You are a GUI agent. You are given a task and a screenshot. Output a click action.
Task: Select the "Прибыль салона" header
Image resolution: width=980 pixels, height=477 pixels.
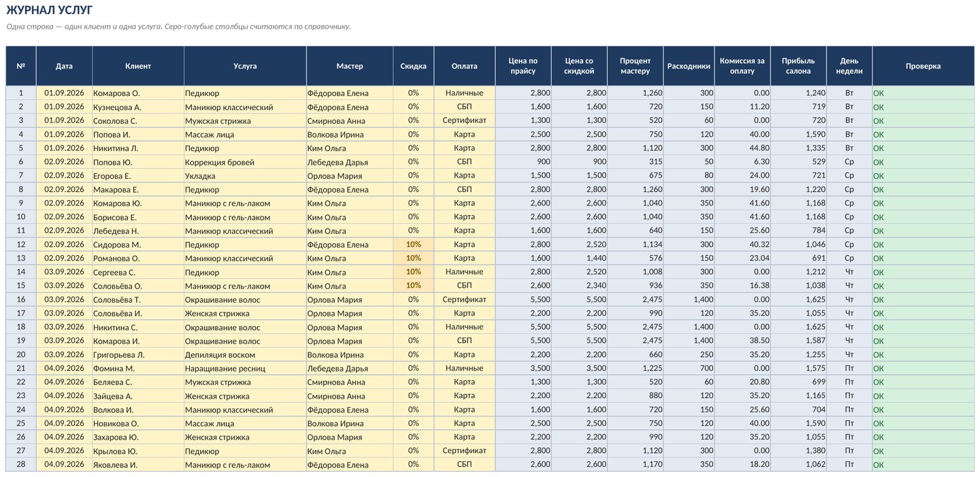[798, 66]
